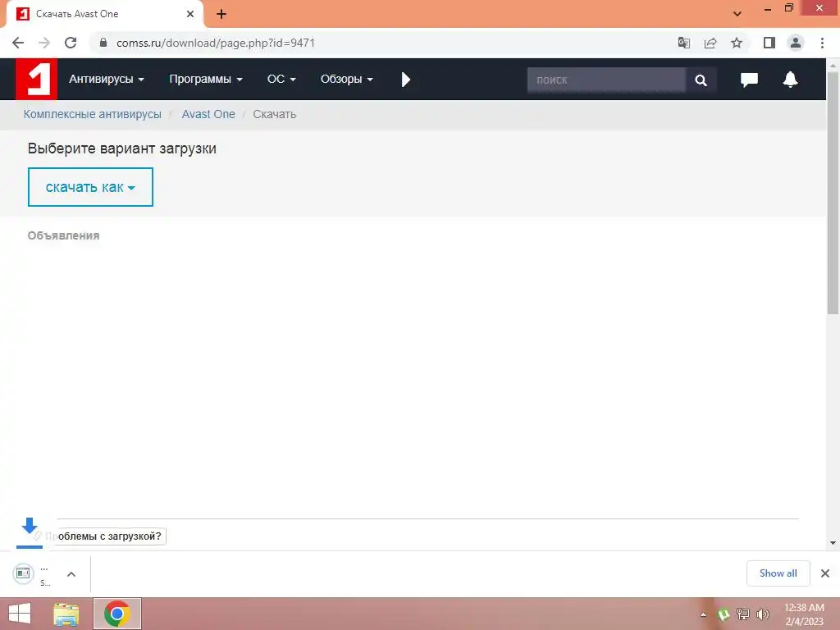
Task: Open the comments speech bubble icon
Action: click(749, 80)
